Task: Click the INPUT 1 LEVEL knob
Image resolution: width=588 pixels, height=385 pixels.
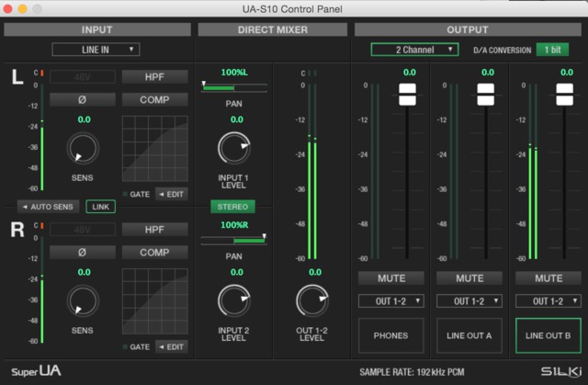Action: point(235,148)
